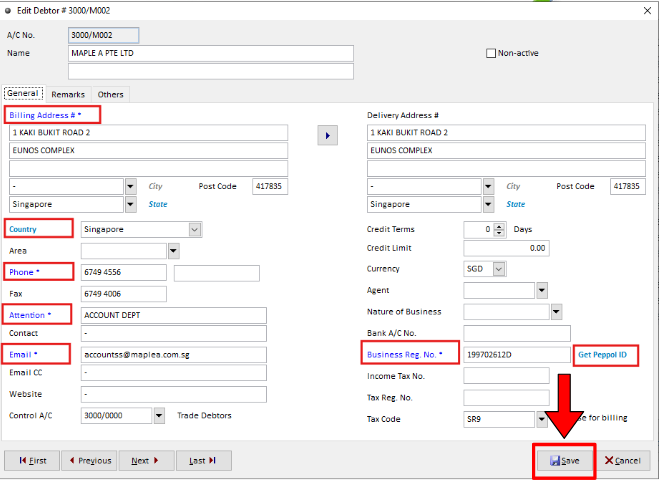Image resolution: width=659 pixels, height=481 pixels.
Task: Open the delivery City dropdown arrow
Action: [x=488, y=186]
